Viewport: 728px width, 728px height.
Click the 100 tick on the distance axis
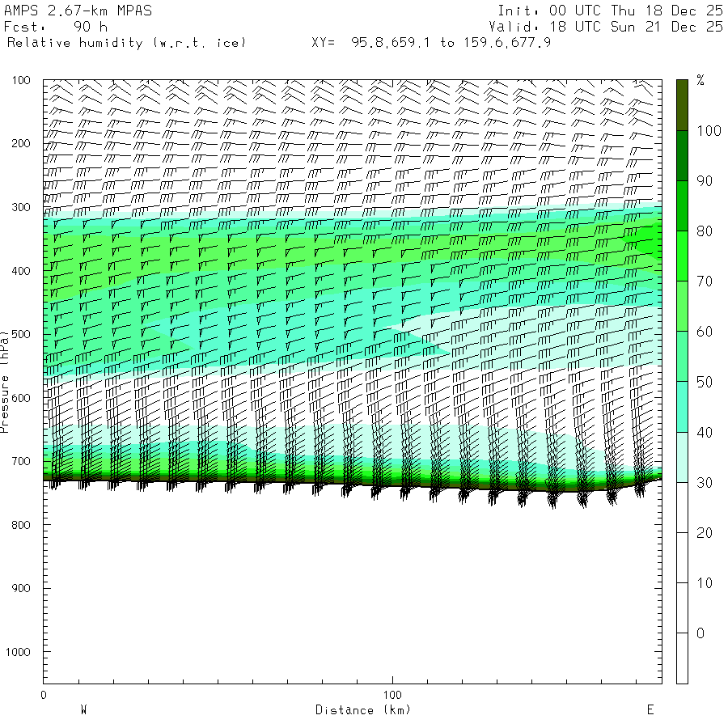pyautogui.click(x=393, y=695)
